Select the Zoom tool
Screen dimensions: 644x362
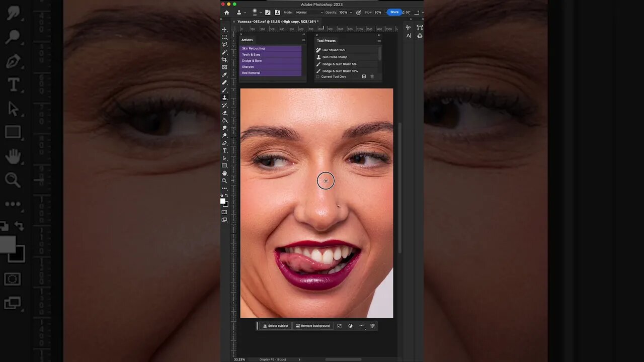point(224,180)
